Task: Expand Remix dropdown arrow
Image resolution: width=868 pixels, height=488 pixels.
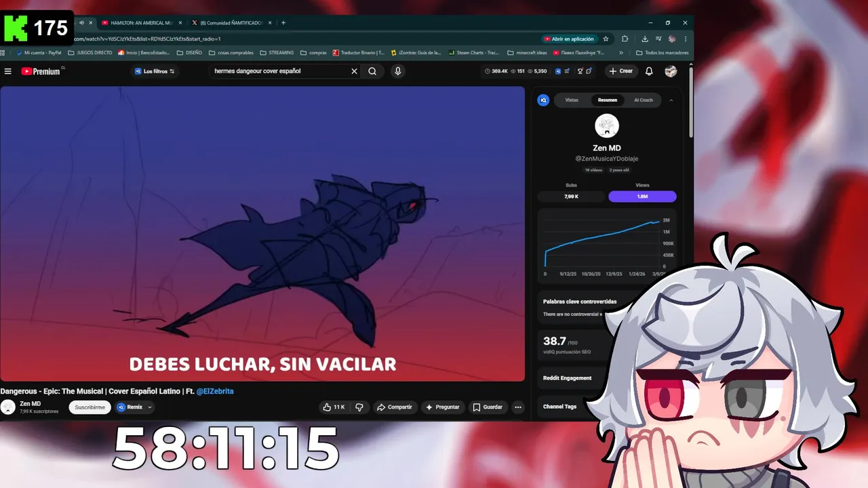Action: click(150, 407)
